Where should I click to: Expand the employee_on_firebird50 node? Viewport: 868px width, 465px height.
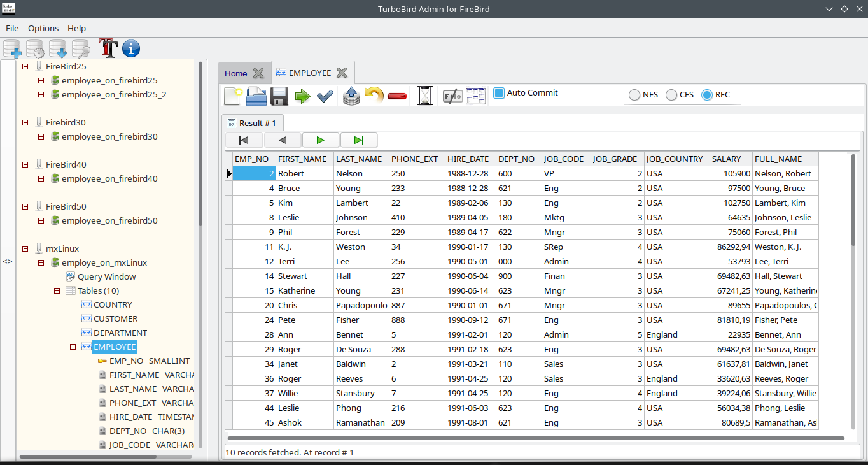pyautogui.click(x=41, y=220)
